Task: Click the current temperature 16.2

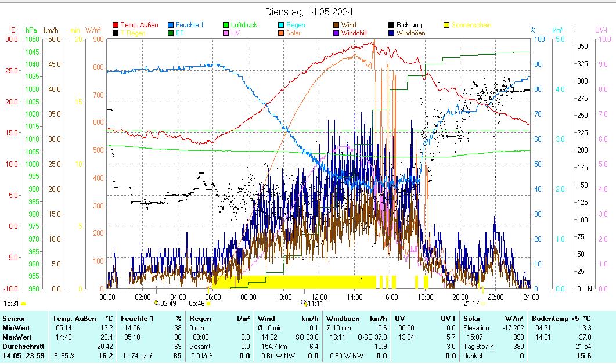Action: coord(106,356)
